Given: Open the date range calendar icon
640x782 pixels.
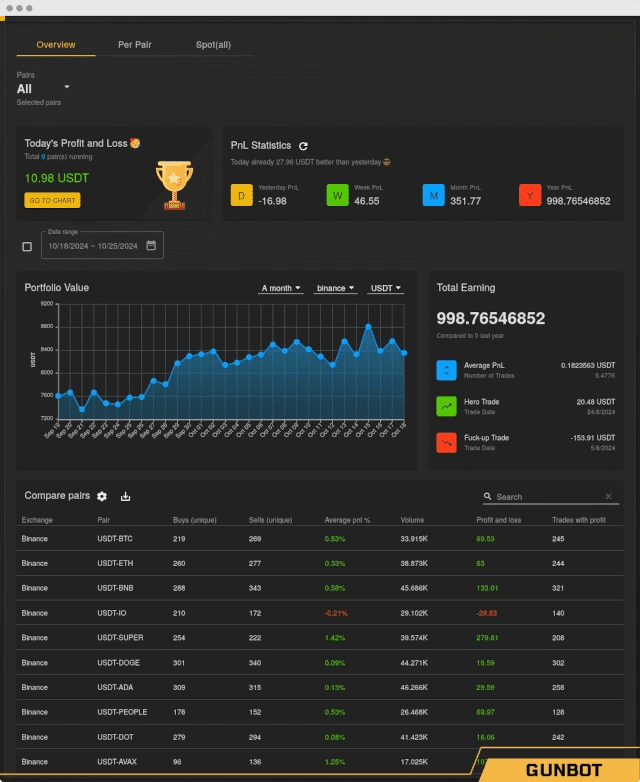Looking at the screenshot, I should [151, 245].
